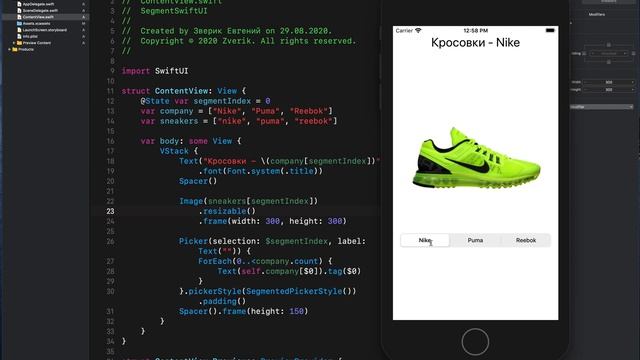Expand the Products folder
The width and height of the screenshot is (640, 360).
pos(9,49)
